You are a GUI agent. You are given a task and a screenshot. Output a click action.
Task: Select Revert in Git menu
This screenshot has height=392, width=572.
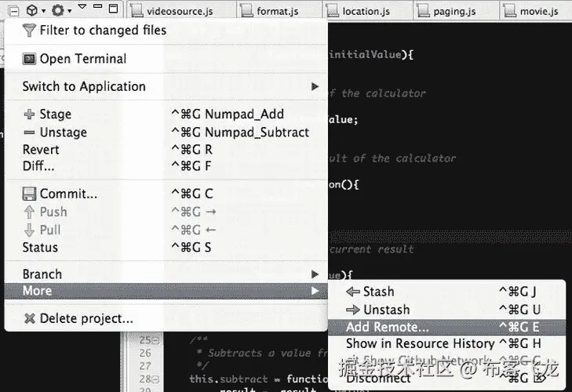[x=166, y=150]
